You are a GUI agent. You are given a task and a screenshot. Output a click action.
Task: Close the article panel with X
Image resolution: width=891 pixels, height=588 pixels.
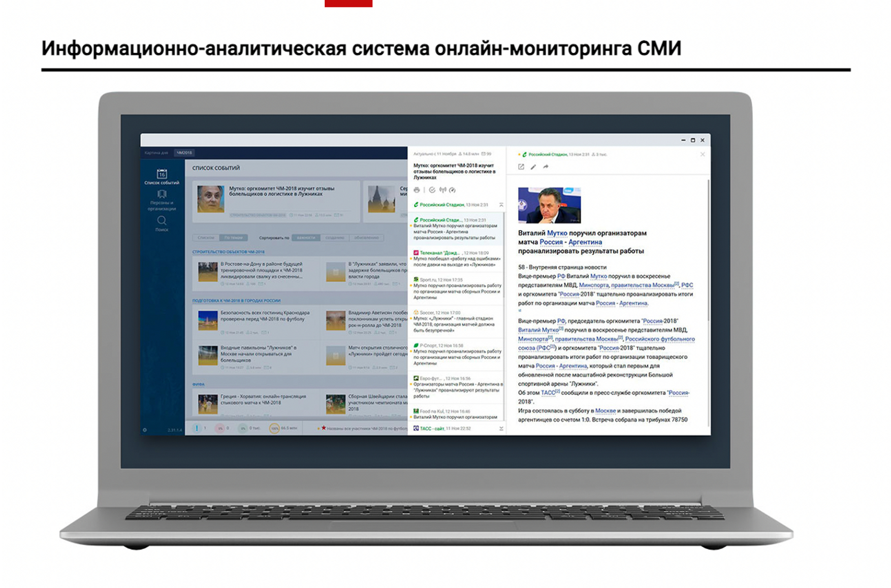click(703, 154)
